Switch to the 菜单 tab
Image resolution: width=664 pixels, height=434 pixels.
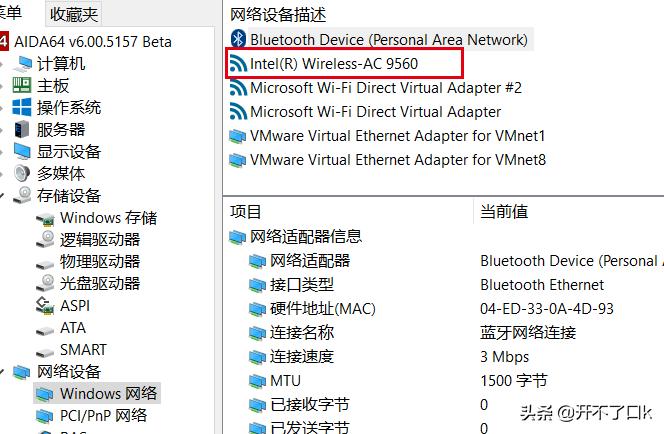[12, 13]
